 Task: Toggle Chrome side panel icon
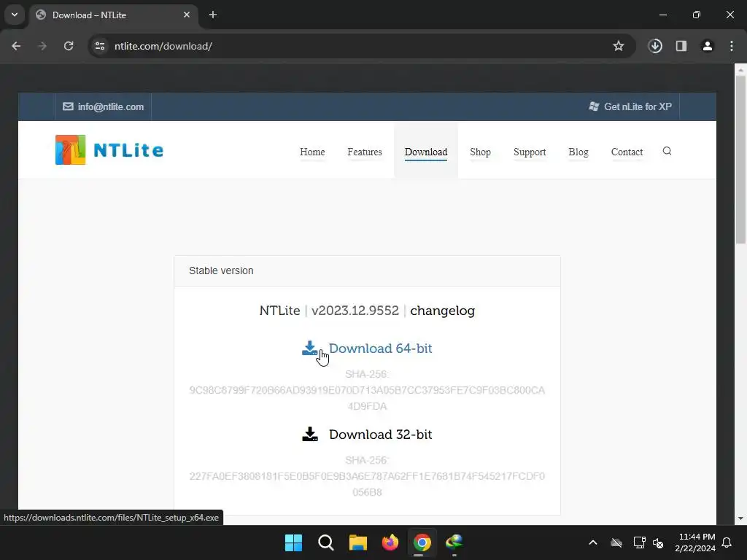tap(681, 46)
